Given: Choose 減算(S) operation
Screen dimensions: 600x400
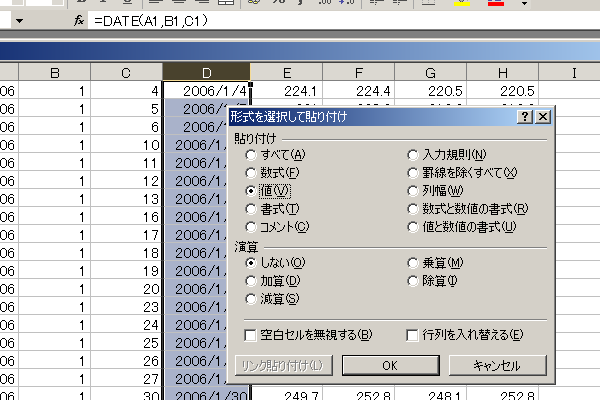Looking at the screenshot, I should pos(272,299).
